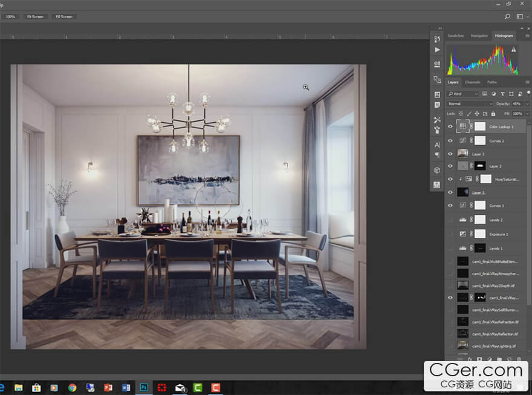Image resolution: width=532 pixels, height=395 pixels.
Task: Switch to the Navigator tab
Action: (x=479, y=36)
